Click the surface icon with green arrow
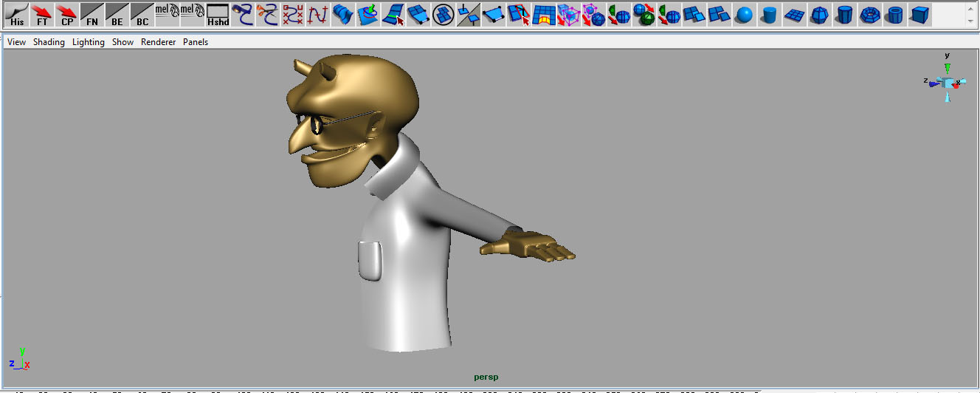 pyautogui.click(x=368, y=15)
